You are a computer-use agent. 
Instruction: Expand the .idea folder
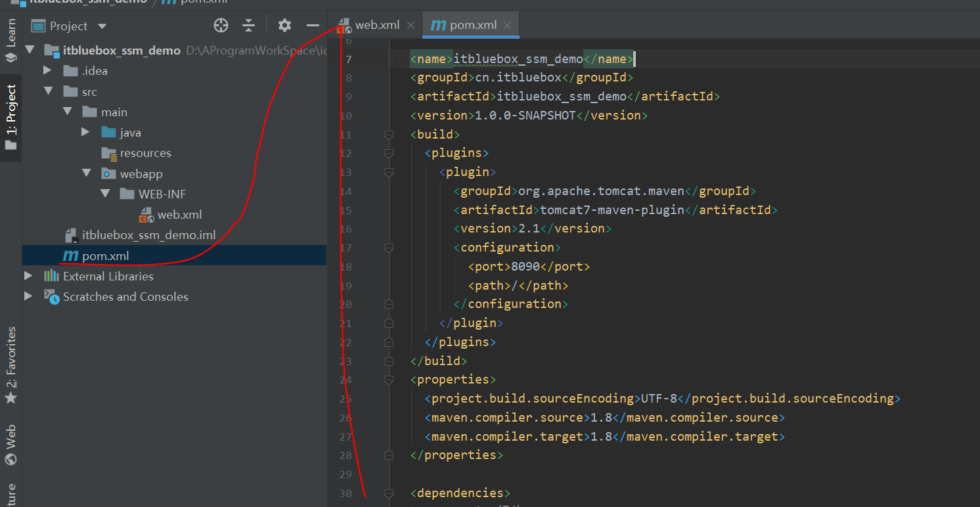point(47,70)
